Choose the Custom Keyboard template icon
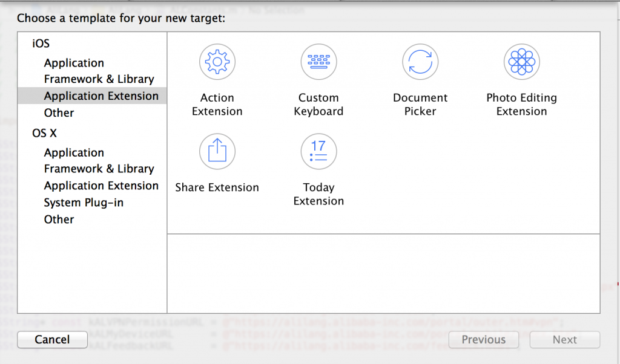This screenshot has height=364, width=620. point(318,62)
